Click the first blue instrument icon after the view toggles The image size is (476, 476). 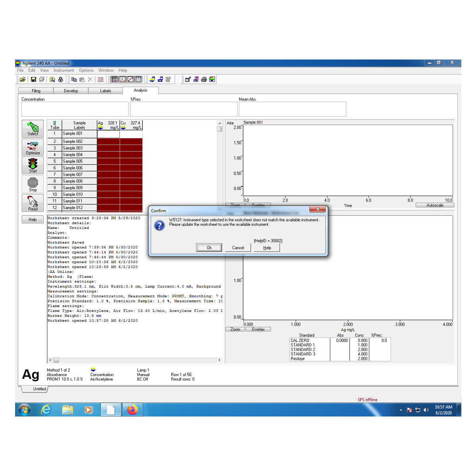[x=152, y=79]
